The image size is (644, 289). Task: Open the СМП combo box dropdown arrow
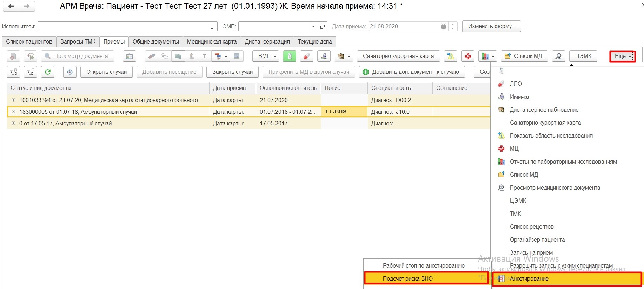tap(313, 27)
